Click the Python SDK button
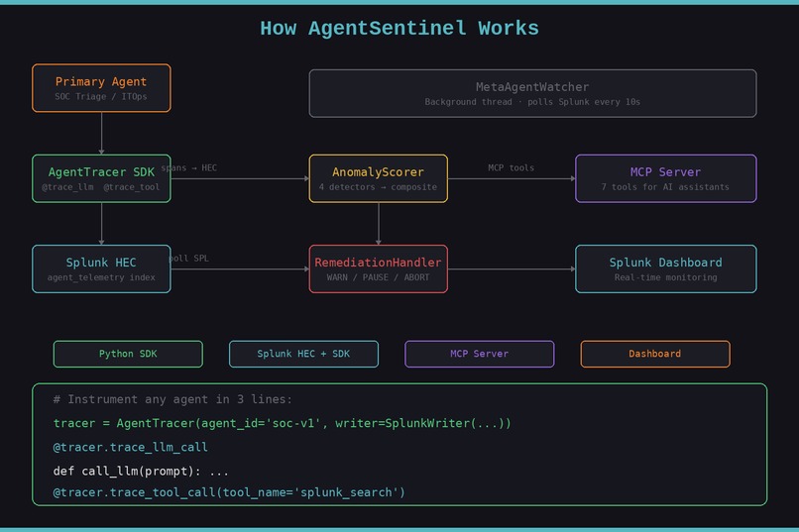Screen dimensions: 799x532 point(128,354)
